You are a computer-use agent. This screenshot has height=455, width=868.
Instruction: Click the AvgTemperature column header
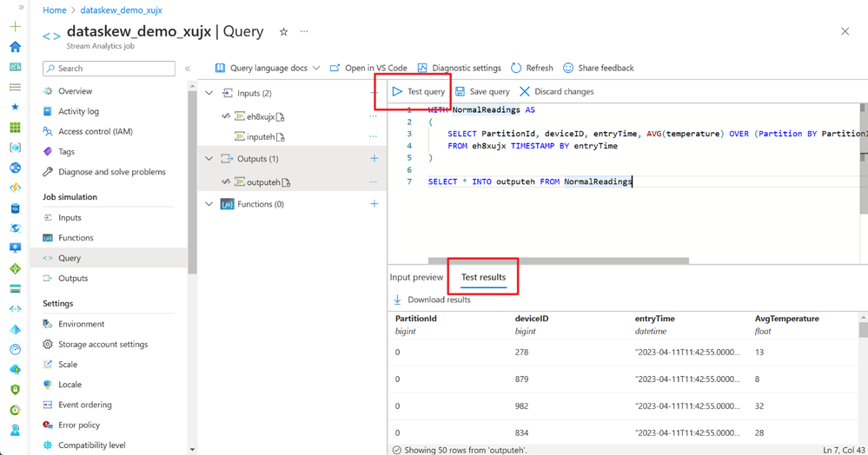786,319
